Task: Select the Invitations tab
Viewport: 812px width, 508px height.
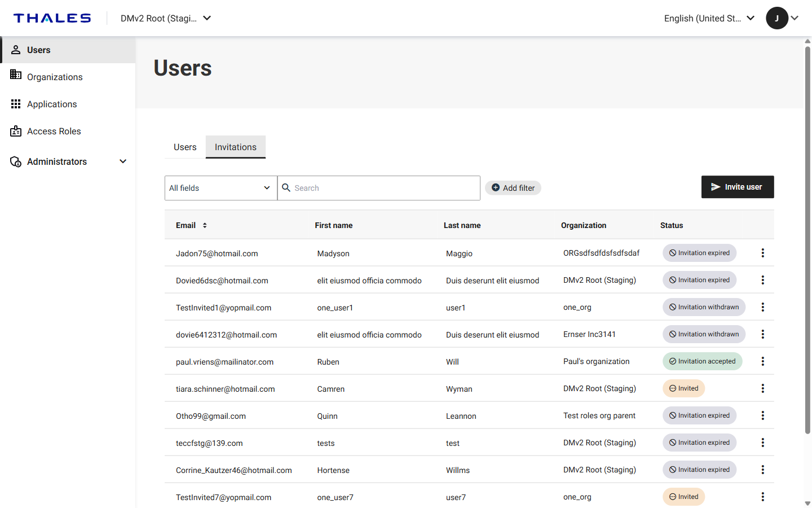Action: (x=236, y=147)
